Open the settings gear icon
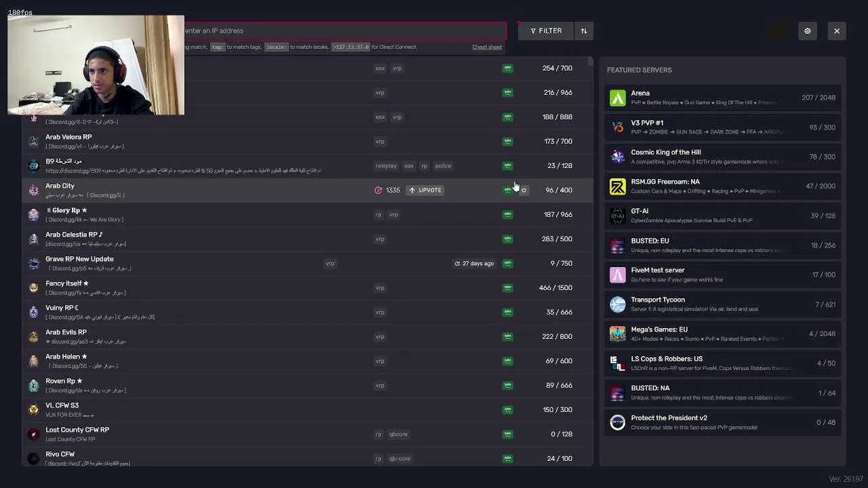Viewport: 868px width, 488px height. [x=807, y=31]
